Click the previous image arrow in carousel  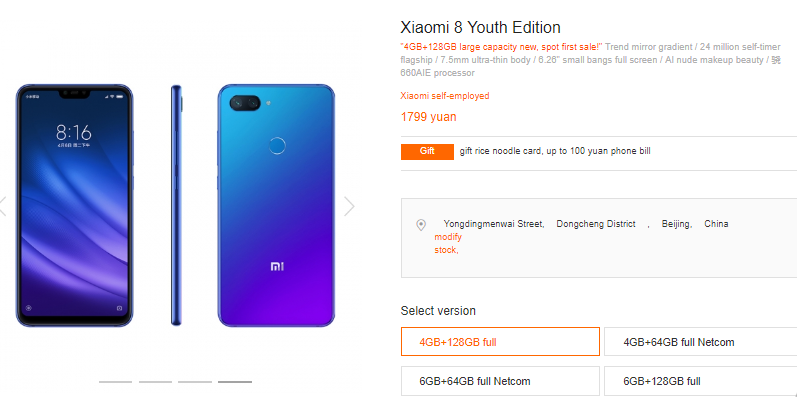click(3, 206)
